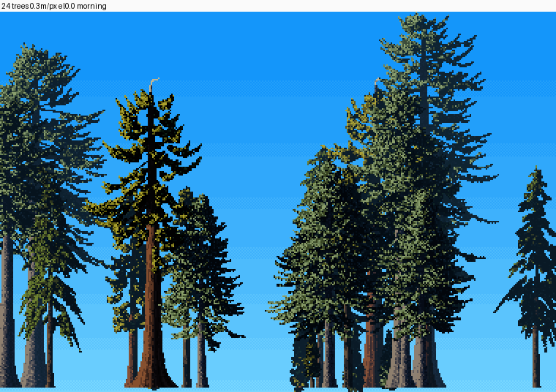Click the "0.3m/pixel" scale text
This screenshot has height=392, width=556.
(x=46, y=6)
